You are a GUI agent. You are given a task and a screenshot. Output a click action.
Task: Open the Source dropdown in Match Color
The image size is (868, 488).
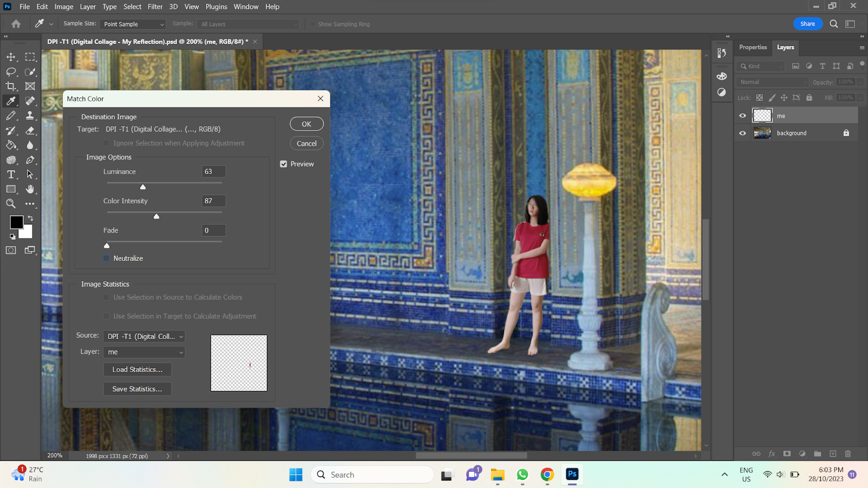(144, 337)
